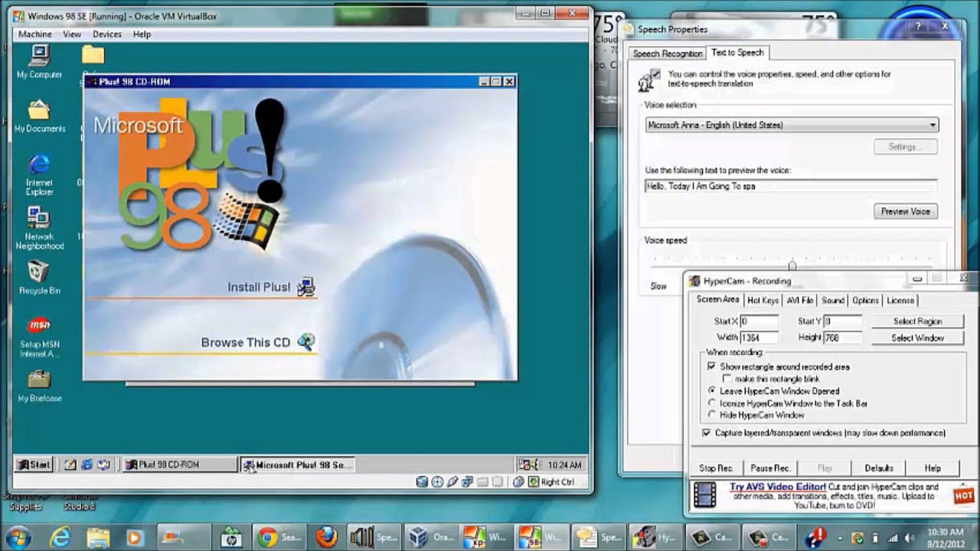Click Pause Rec. button
Image resolution: width=980 pixels, height=551 pixels.
[x=770, y=468]
